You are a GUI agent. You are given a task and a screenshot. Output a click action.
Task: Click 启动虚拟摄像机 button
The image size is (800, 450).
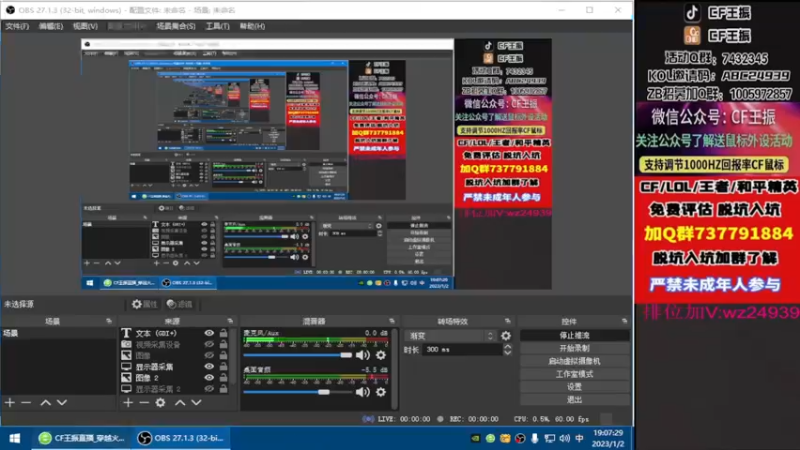coord(574,361)
